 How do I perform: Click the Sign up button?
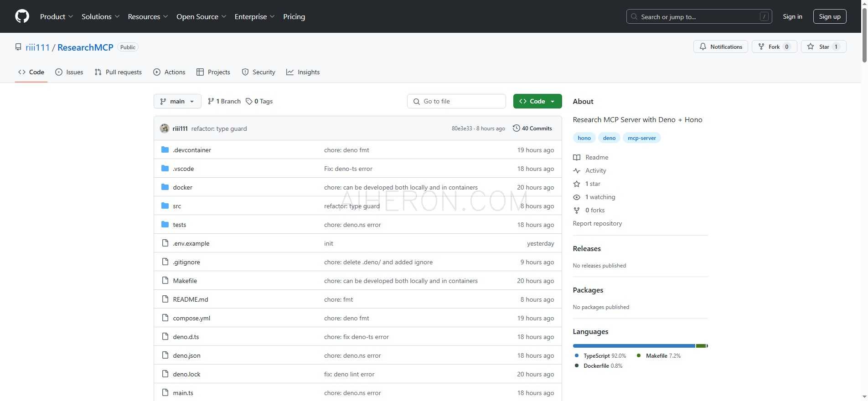(x=830, y=16)
